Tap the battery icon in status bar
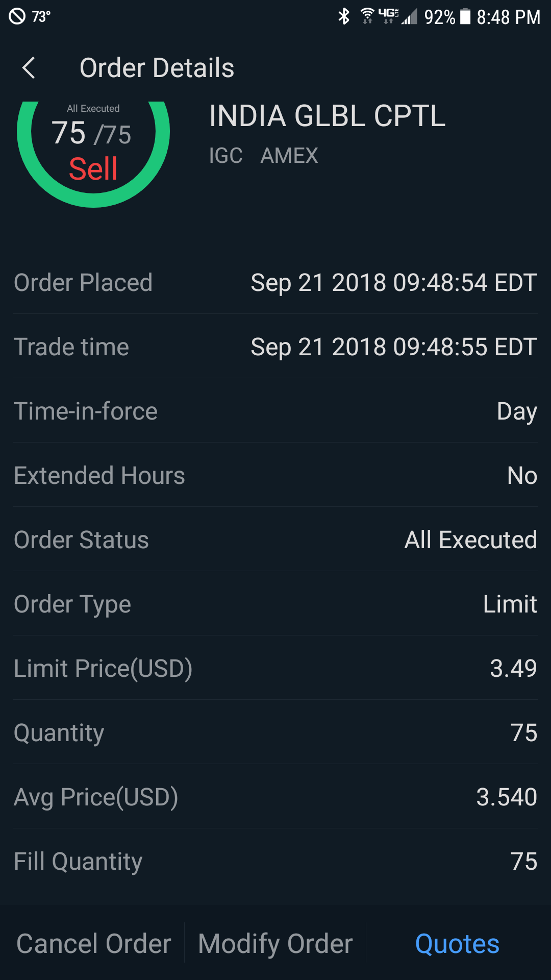The image size is (551, 980). click(x=465, y=17)
